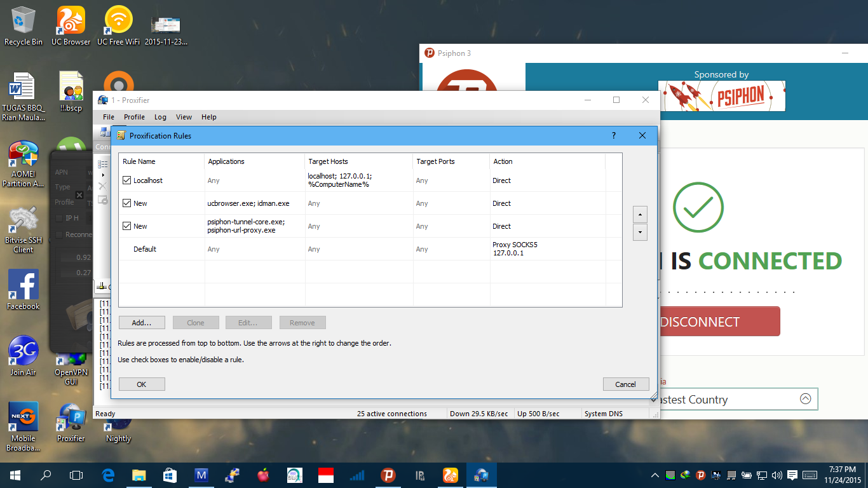The width and height of the screenshot is (868, 488).
Task: Click the volume icon in system tray
Action: 776,475
